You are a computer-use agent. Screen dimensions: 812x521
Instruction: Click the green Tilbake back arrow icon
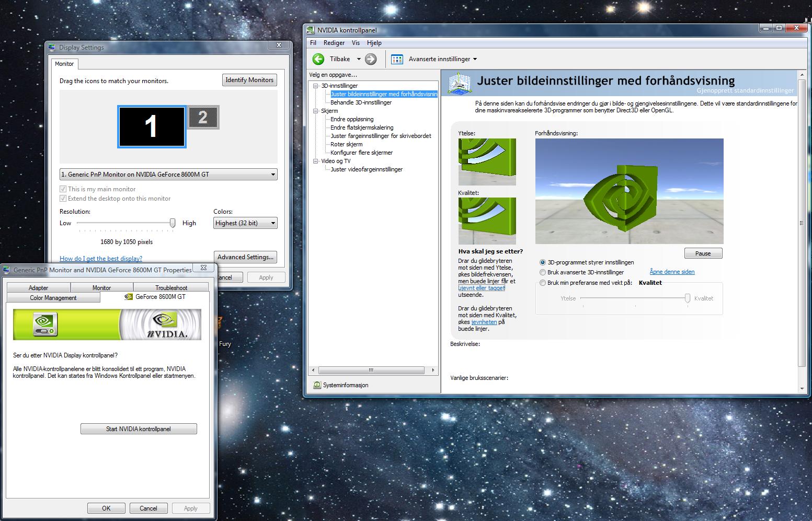[318, 59]
